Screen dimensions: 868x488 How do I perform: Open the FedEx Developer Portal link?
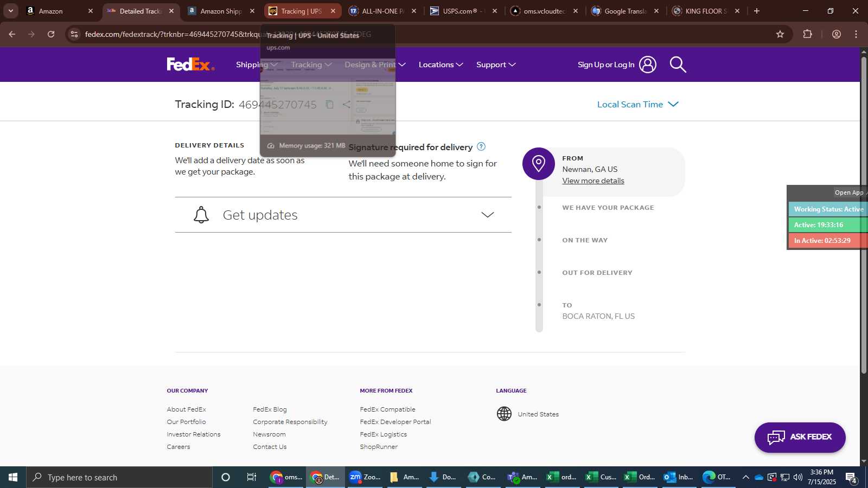pyautogui.click(x=395, y=422)
